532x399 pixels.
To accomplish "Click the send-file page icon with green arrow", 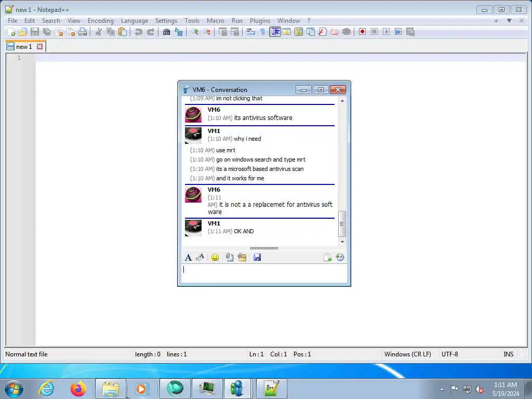I will (327, 258).
